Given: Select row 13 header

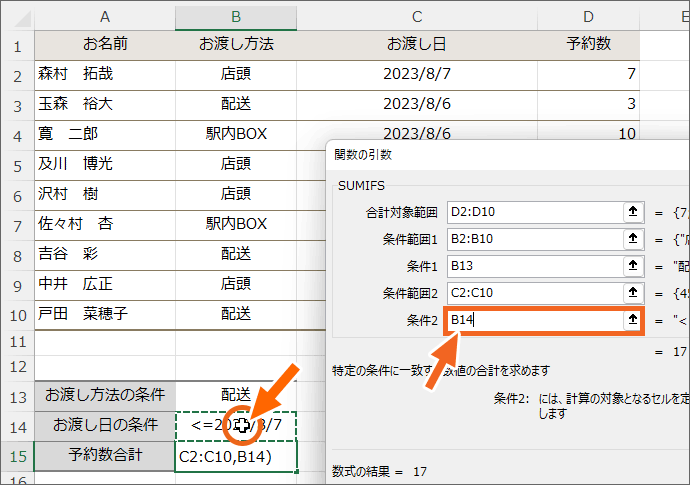Looking at the screenshot, I should [x=18, y=397].
